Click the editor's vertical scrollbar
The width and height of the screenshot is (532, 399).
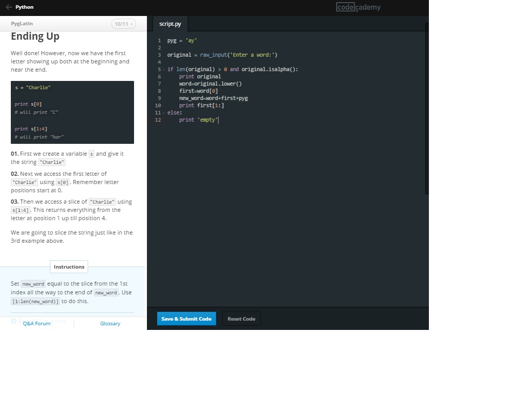(426, 108)
